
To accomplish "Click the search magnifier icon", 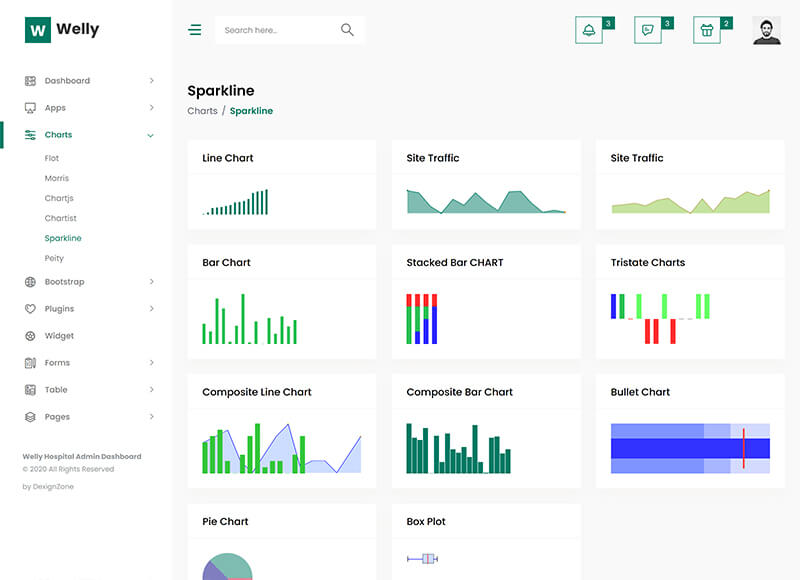I will tap(347, 30).
